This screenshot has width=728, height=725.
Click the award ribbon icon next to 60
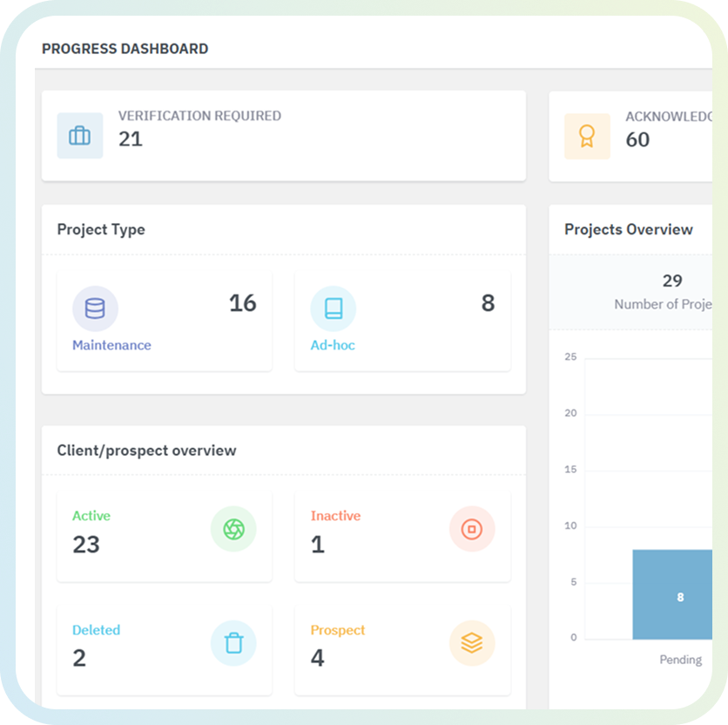pos(587,136)
